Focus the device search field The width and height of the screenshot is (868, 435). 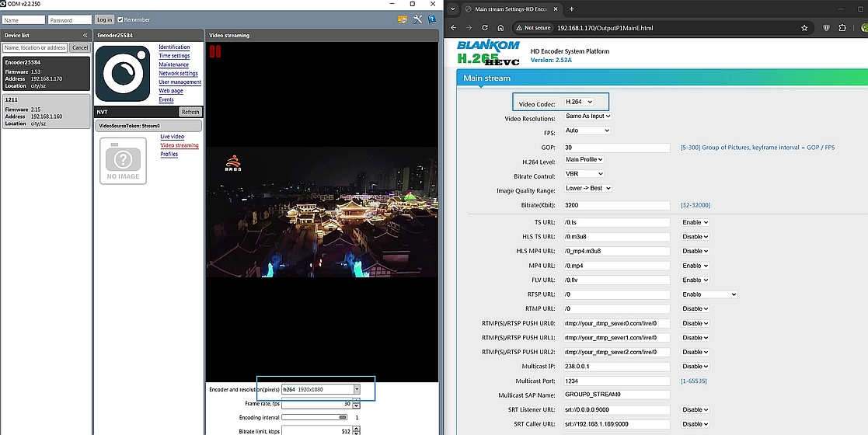(x=36, y=47)
